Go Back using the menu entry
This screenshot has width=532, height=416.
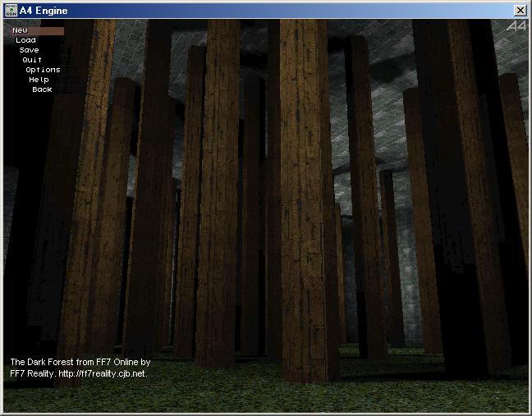pos(42,89)
